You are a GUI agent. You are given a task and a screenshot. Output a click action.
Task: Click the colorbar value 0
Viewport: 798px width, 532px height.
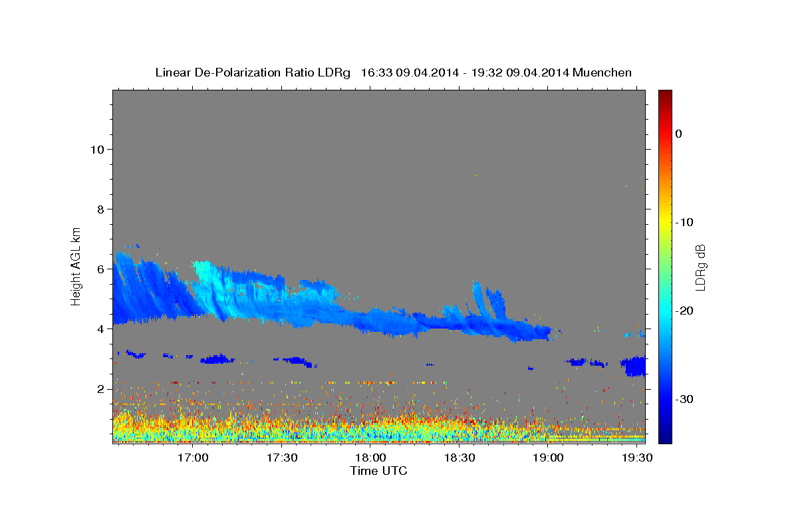click(678, 134)
